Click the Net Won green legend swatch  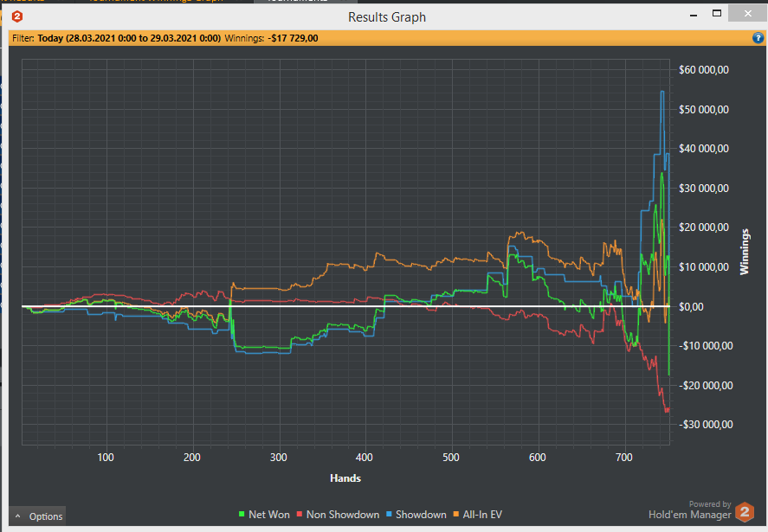click(242, 515)
